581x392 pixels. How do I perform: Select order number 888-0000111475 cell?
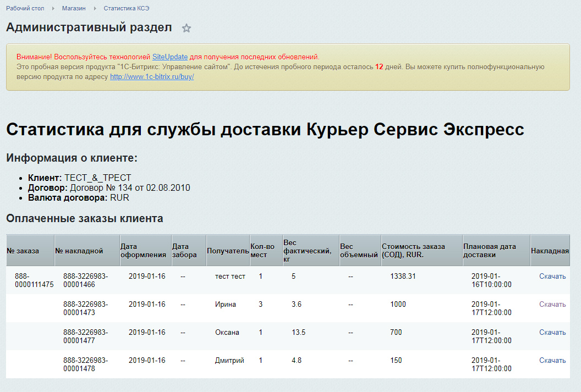point(34,280)
